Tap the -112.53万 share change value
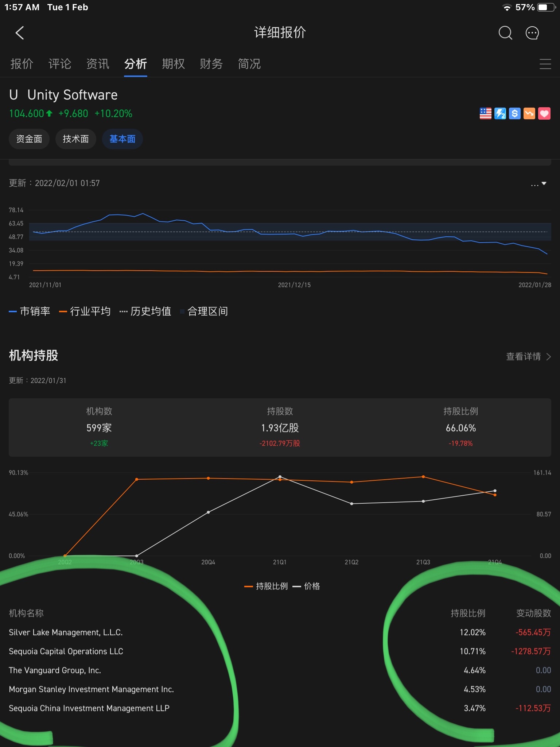Viewport: 560px width, 747px height. tap(533, 708)
